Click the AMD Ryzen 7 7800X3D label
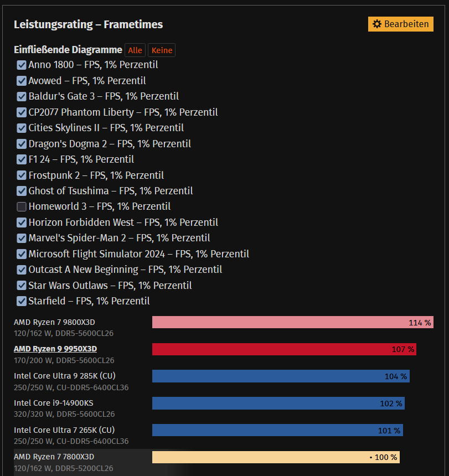Screen dimensions: 449x476 54,457
